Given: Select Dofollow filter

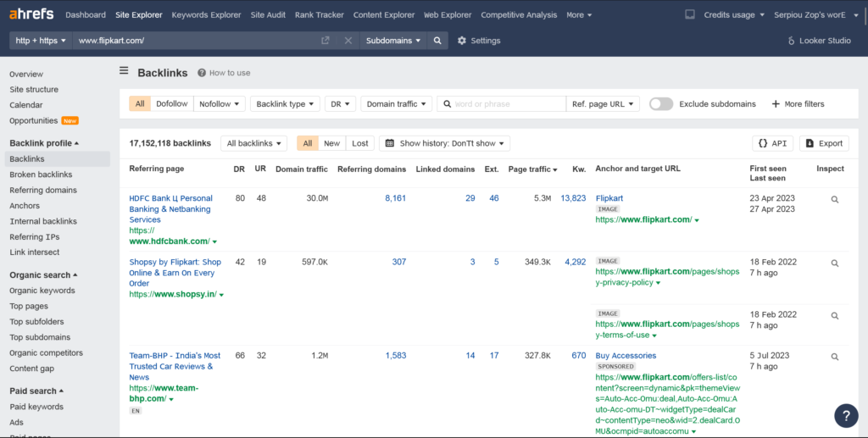Looking at the screenshot, I should [x=171, y=104].
